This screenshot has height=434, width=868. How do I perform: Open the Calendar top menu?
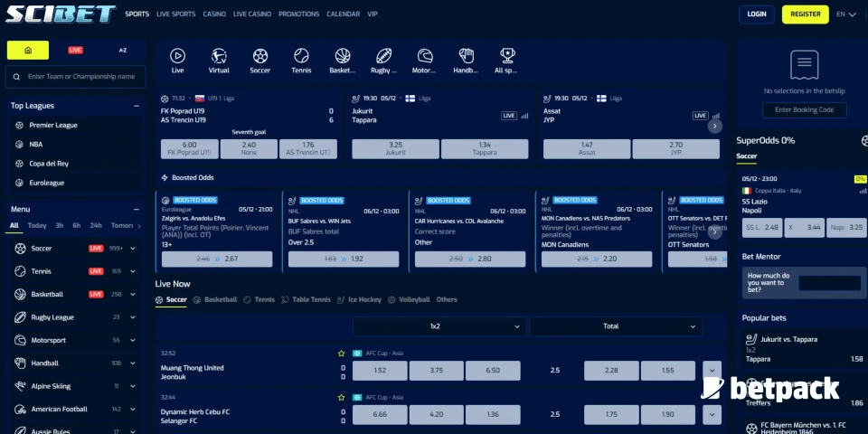[344, 14]
